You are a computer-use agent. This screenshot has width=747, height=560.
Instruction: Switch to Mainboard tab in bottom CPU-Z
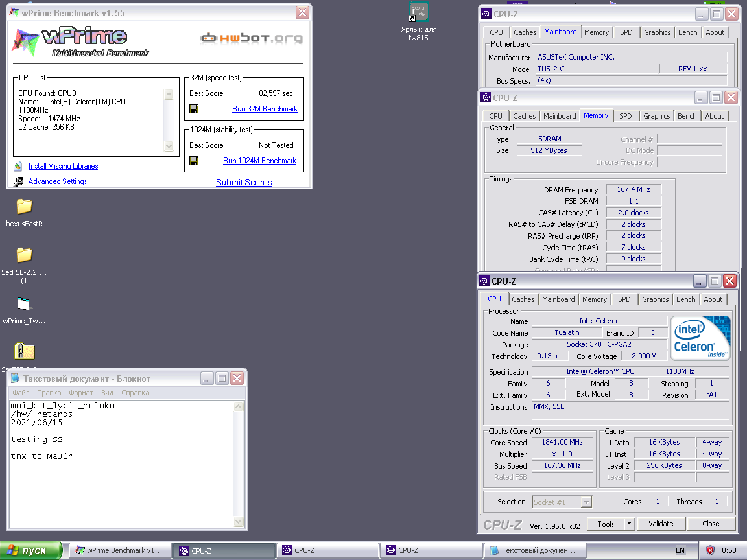(558, 299)
